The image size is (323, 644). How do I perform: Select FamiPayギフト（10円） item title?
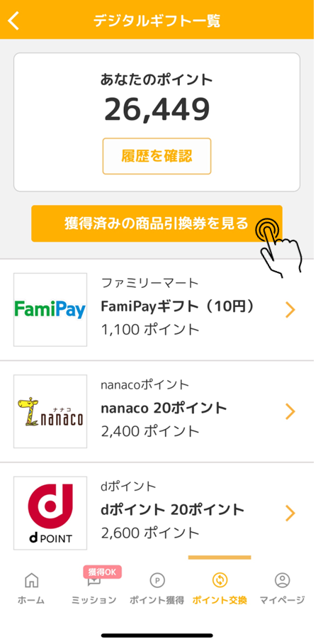(x=178, y=306)
